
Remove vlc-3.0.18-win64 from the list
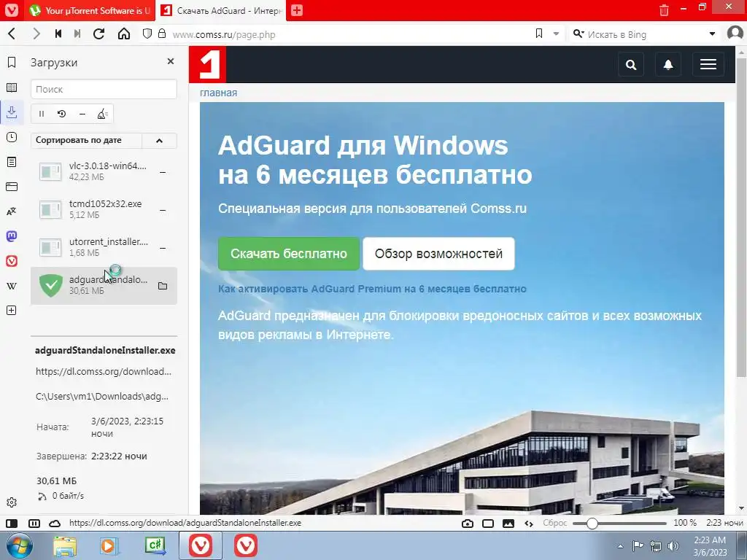163,172
